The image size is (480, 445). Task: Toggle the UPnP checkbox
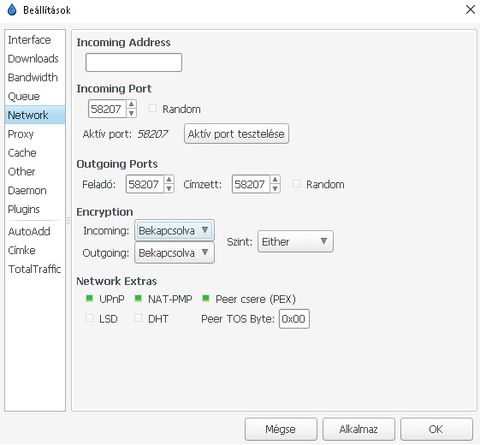(89, 298)
